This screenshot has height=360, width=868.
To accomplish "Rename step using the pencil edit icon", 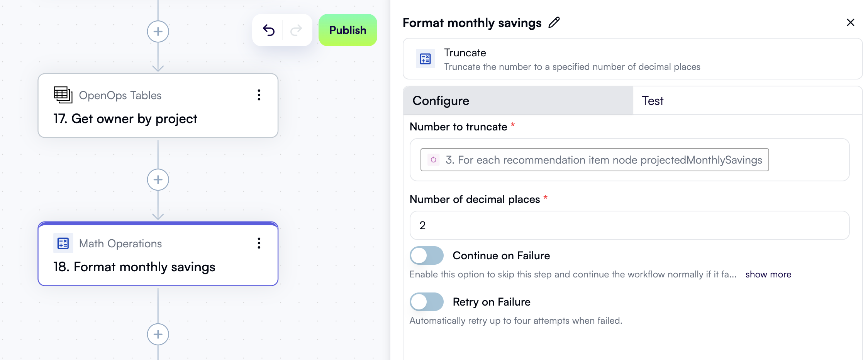I will point(555,22).
